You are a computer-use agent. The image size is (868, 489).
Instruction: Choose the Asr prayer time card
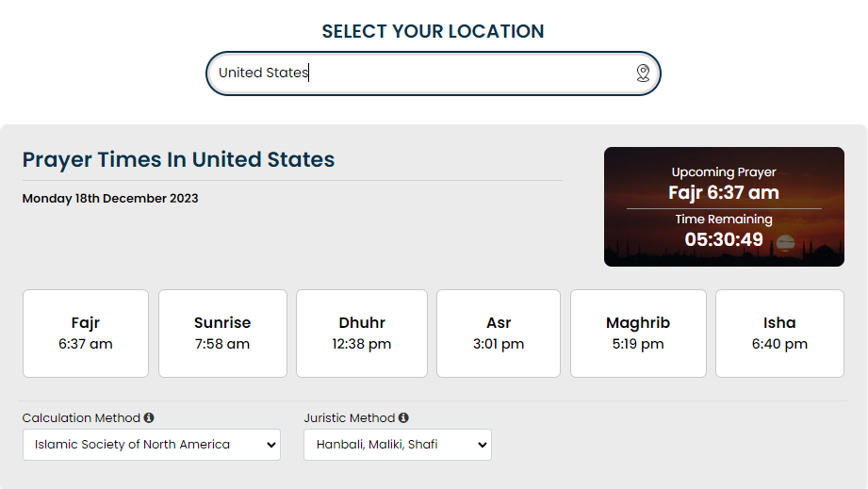[499, 334]
